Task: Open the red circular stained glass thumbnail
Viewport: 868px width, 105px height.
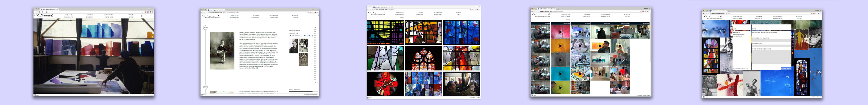Action: click(x=385, y=84)
